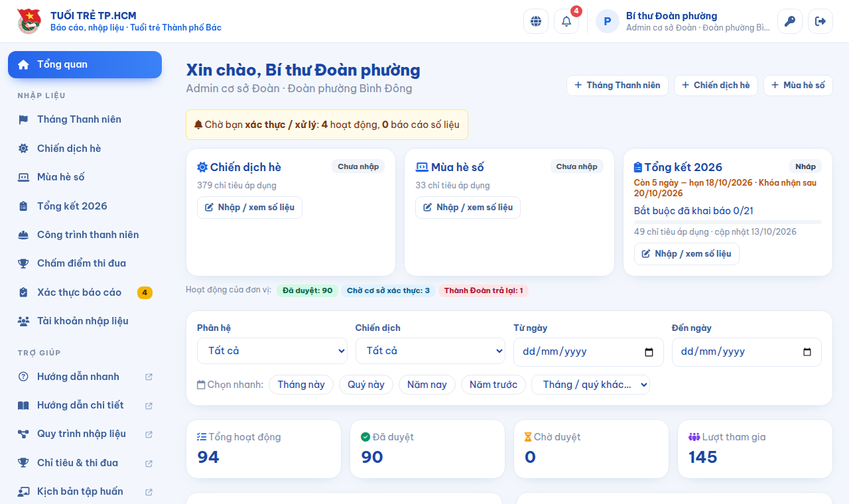Click Nhập / xem số liệu for Chiến dịch hè
This screenshot has height=504, width=849.
[x=249, y=208]
